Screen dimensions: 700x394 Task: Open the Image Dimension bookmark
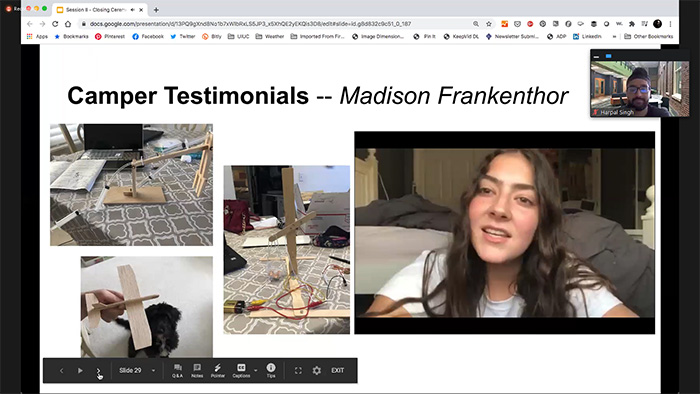pyautogui.click(x=378, y=37)
